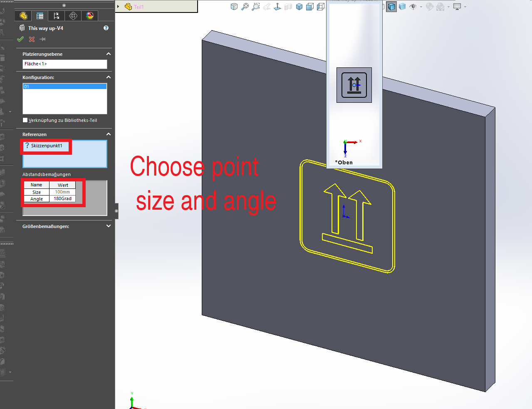Click the greyed Previous View icon
532x409 pixels.
(267, 7)
